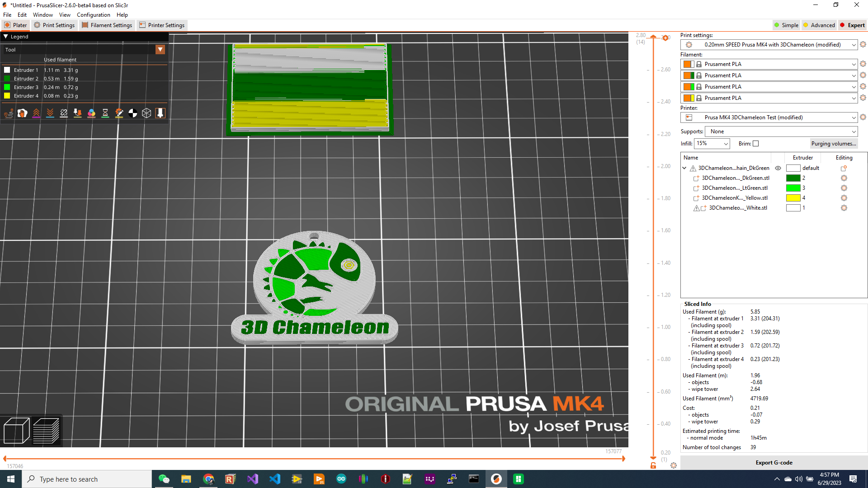Open Printer profile dropdown

click(x=854, y=117)
